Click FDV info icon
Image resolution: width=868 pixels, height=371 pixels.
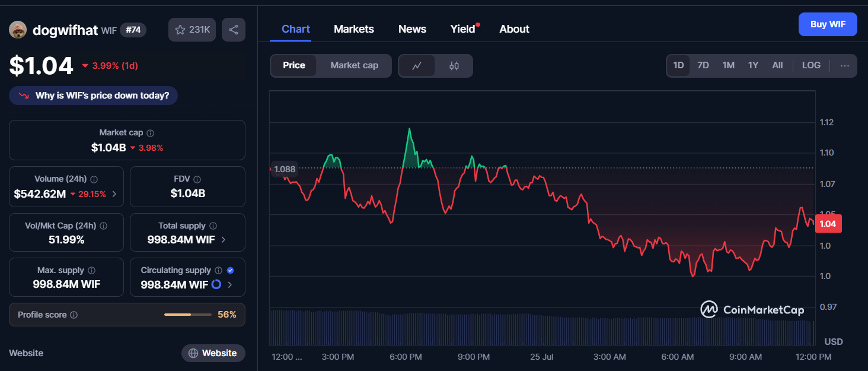[197, 179]
